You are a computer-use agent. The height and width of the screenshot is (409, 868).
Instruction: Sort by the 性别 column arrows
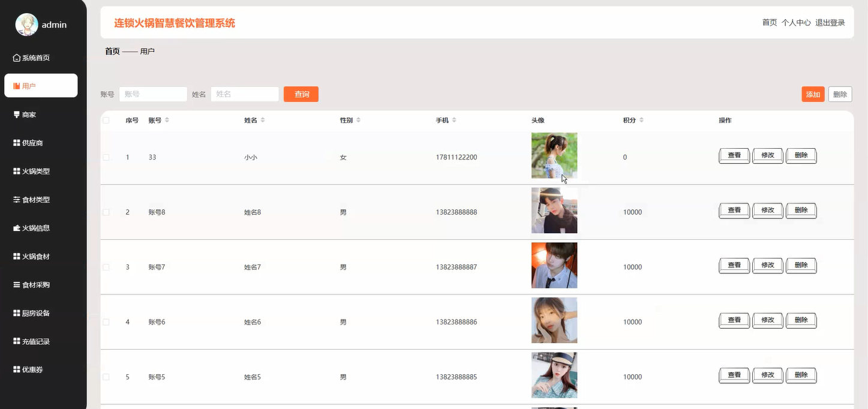(x=358, y=121)
